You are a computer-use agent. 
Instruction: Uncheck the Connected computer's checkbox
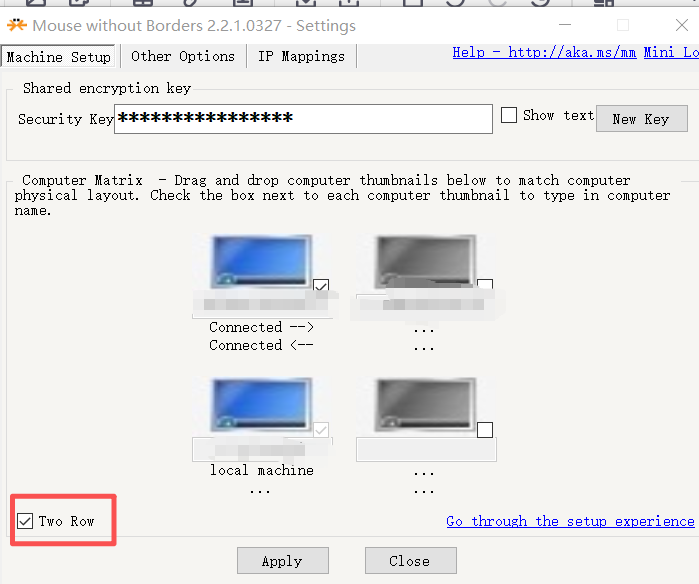[x=321, y=285]
